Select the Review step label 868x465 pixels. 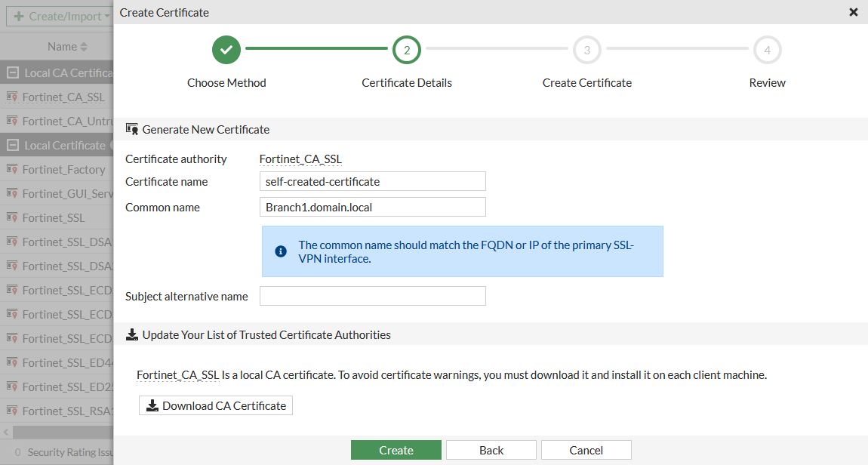click(x=767, y=82)
